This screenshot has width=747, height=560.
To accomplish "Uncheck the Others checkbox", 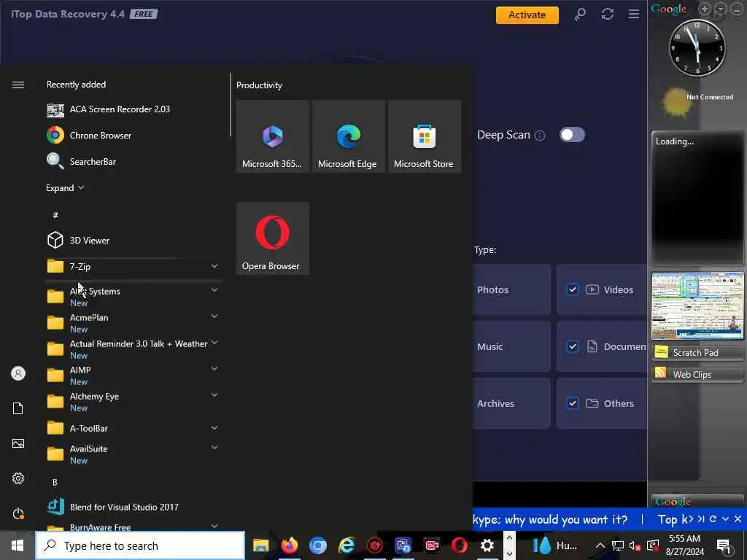I will pos(572,403).
